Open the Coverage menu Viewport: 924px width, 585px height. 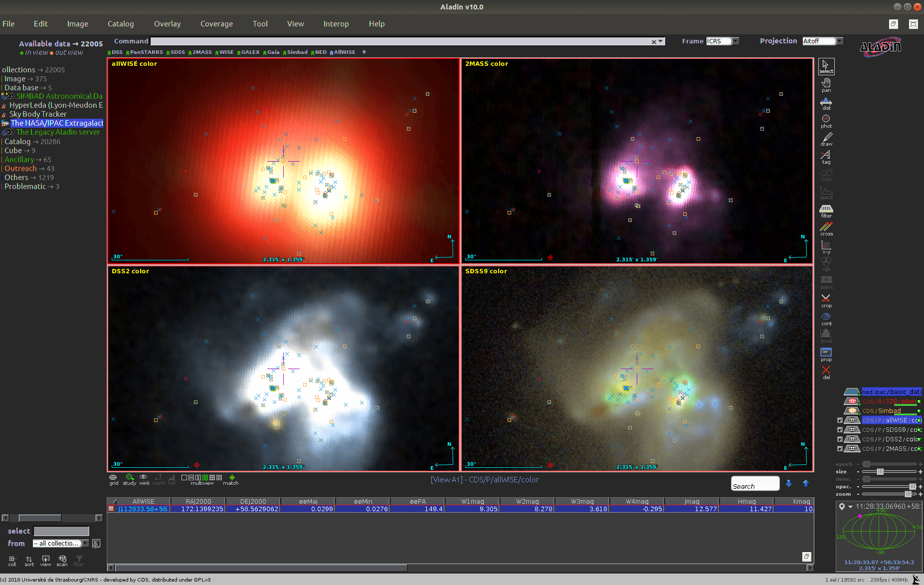pyautogui.click(x=216, y=24)
